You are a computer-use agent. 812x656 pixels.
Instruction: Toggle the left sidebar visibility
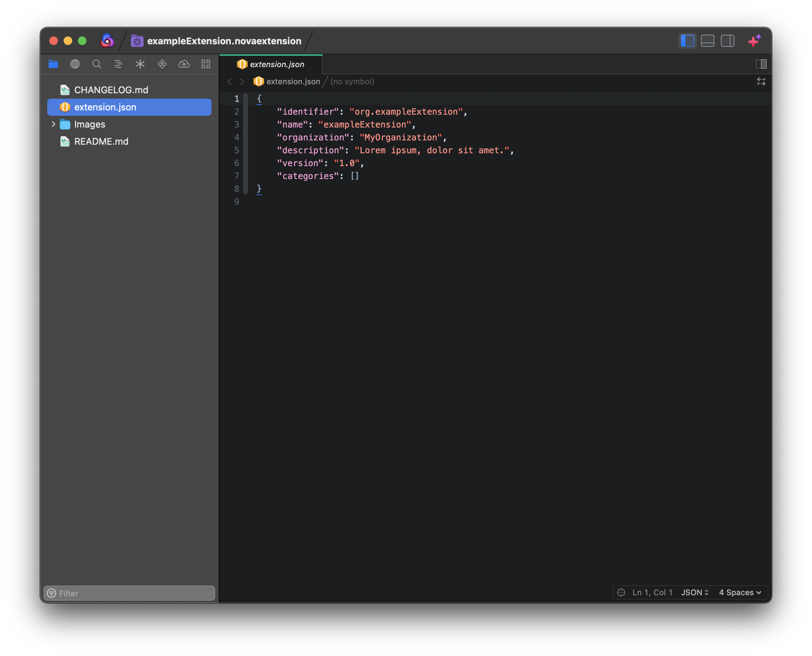pyautogui.click(x=687, y=41)
